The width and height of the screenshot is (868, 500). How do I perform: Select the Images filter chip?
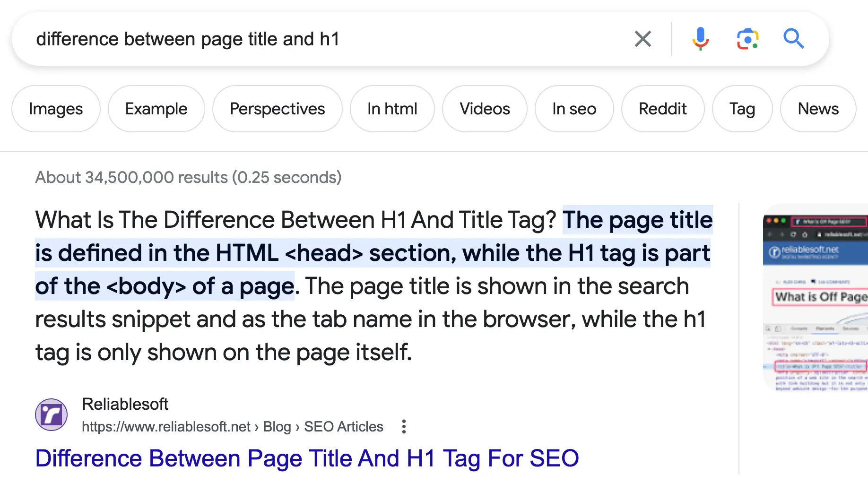point(56,109)
